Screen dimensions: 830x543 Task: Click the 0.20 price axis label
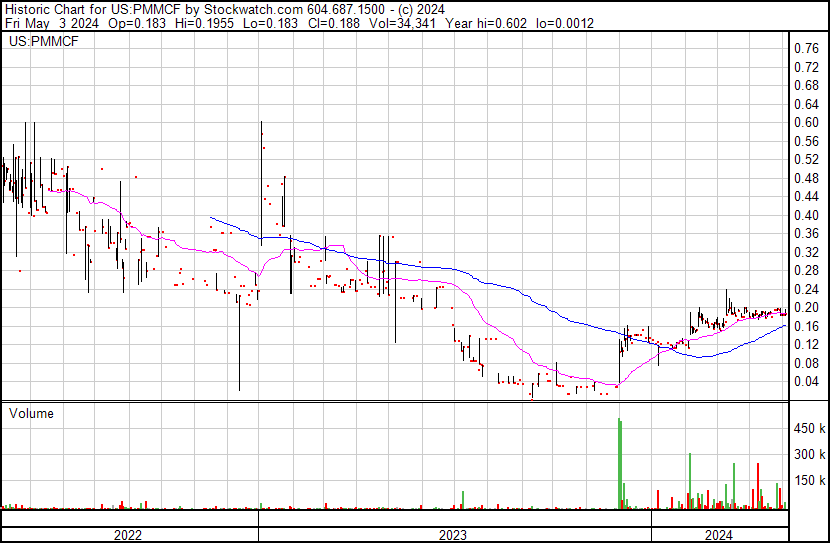805,307
